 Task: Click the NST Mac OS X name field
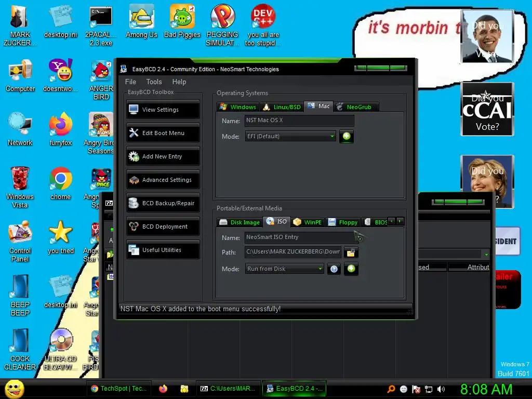point(299,120)
